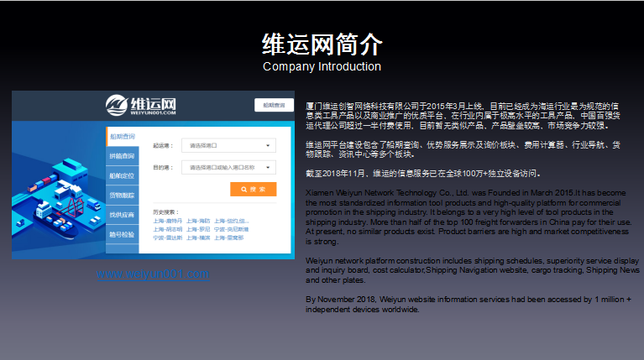Open the www.weiyun001.com hyperlink
This screenshot has width=644, height=360.
coord(153,274)
